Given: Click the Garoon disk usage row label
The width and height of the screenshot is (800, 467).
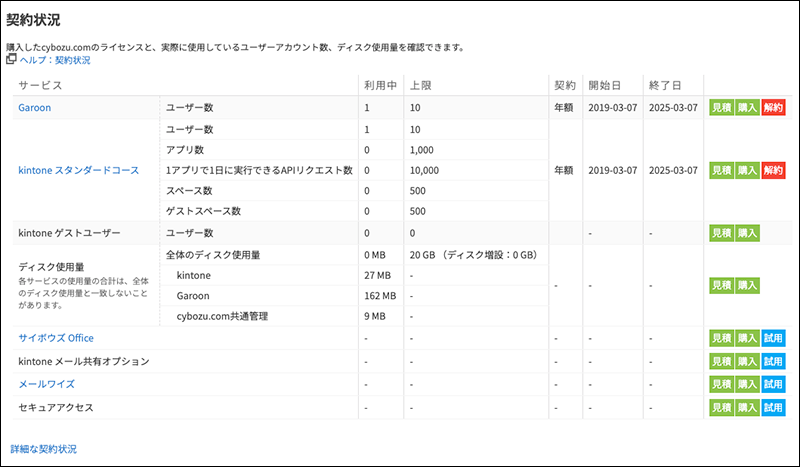Looking at the screenshot, I should tap(193, 296).
